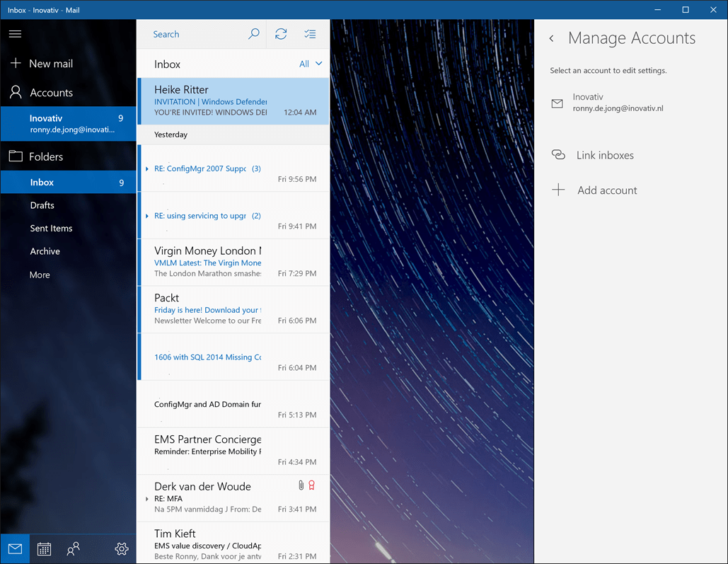Click the Link inboxes chain icon
The image size is (728, 564).
[558, 154]
